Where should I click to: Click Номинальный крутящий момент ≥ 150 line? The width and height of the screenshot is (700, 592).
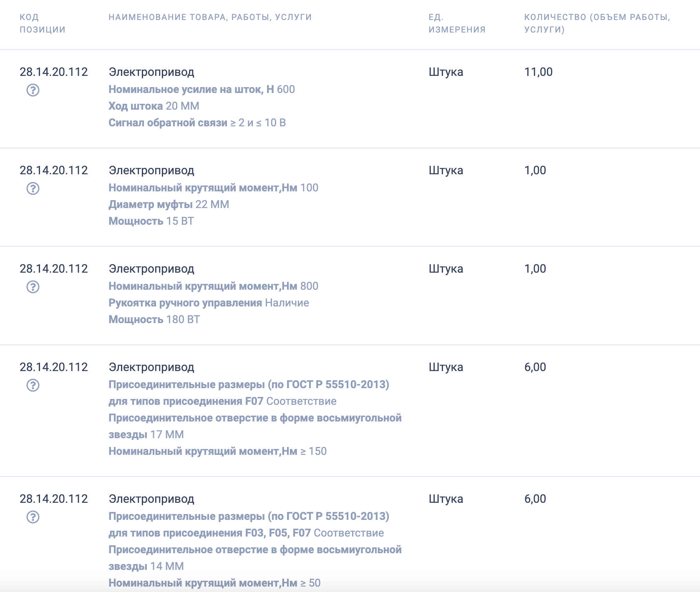point(217,451)
